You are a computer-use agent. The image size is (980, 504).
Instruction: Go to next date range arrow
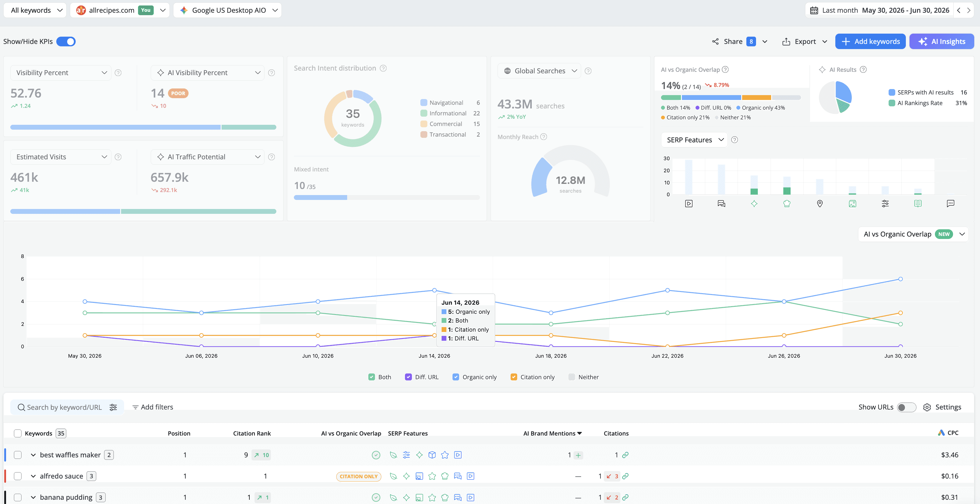pos(968,10)
